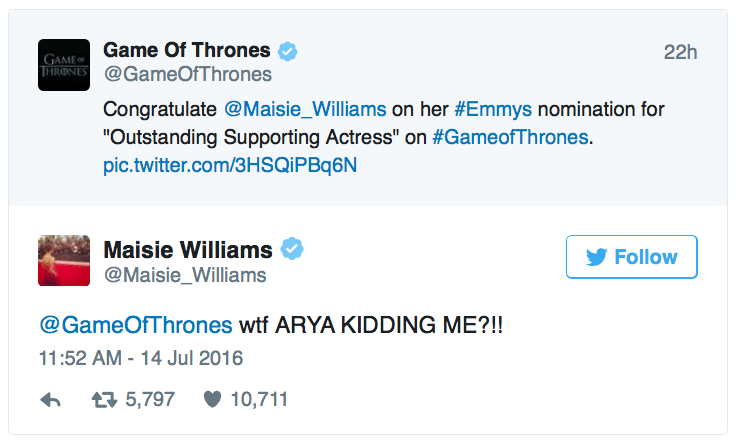Screen dimensions: 735x443
Task: Click the @GameOfThrones mention in reply
Action: [135, 326]
